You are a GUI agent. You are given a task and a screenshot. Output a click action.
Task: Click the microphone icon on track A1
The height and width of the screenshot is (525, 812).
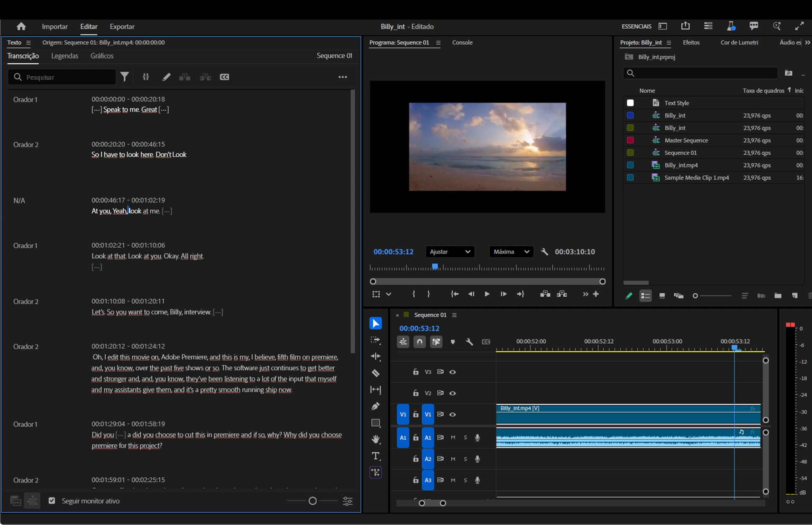coord(478,437)
